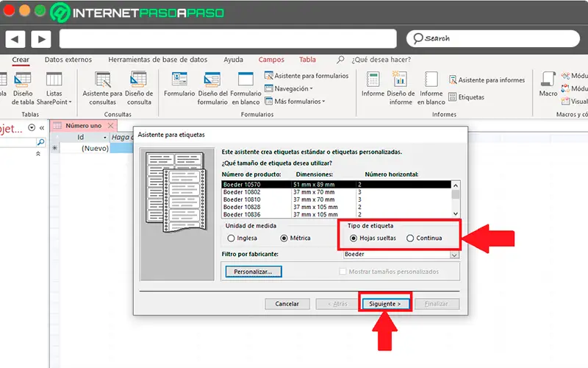Switch to the Tabla tab
Screen dimensions: 588x368
click(x=307, y=60)
